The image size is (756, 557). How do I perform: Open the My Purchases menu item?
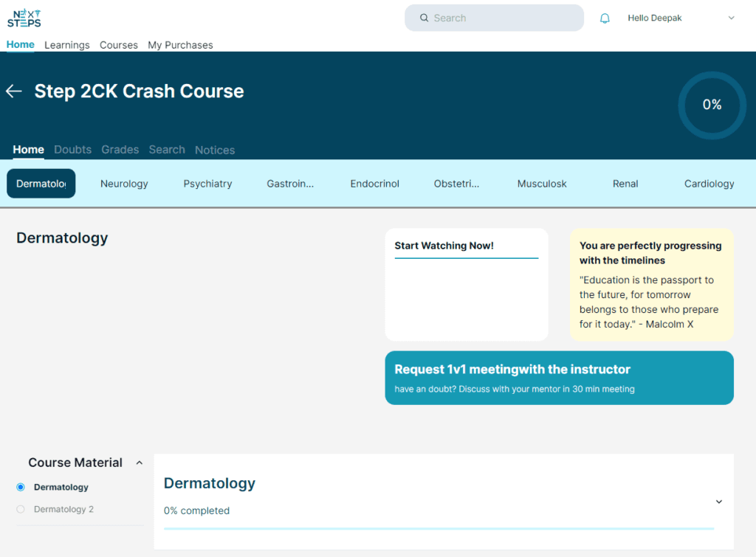[180, 45]
